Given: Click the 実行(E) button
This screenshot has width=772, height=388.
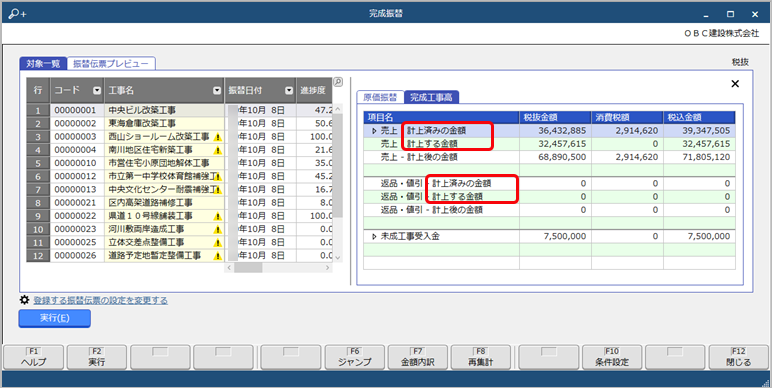Looking at the screenshot, I should point(55,318).
